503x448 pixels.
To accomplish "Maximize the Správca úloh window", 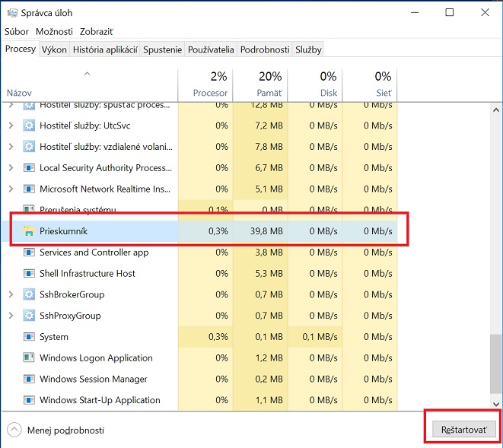I will (x=450, y=12).
